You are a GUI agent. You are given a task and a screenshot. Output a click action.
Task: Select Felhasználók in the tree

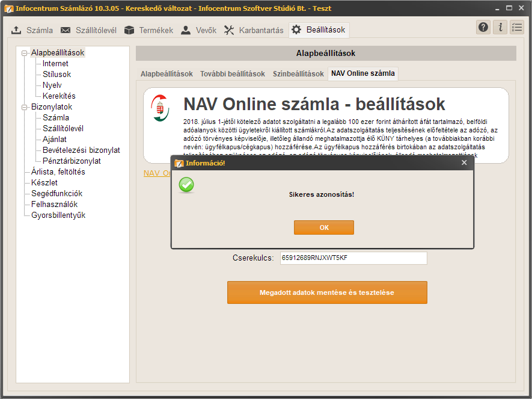[x=54, y=205]
